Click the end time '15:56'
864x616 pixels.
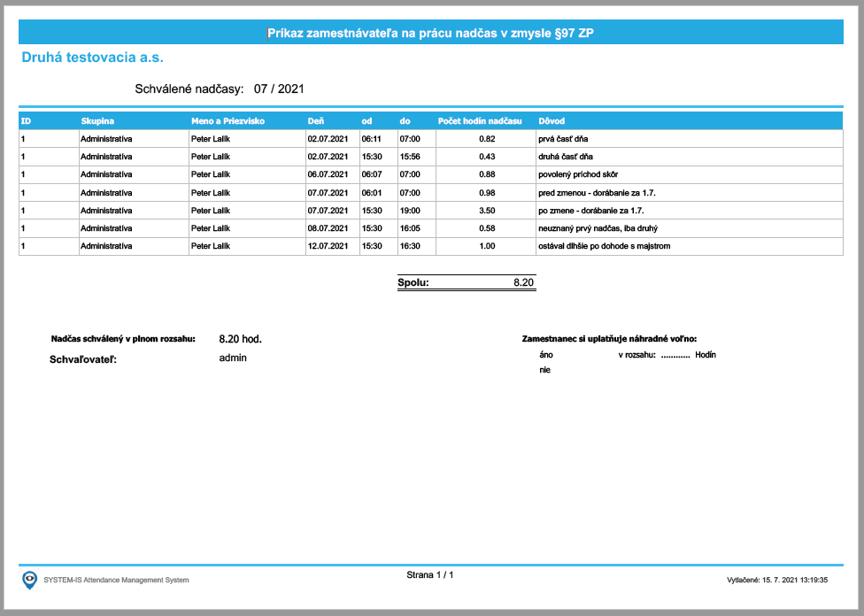point(410,157)
